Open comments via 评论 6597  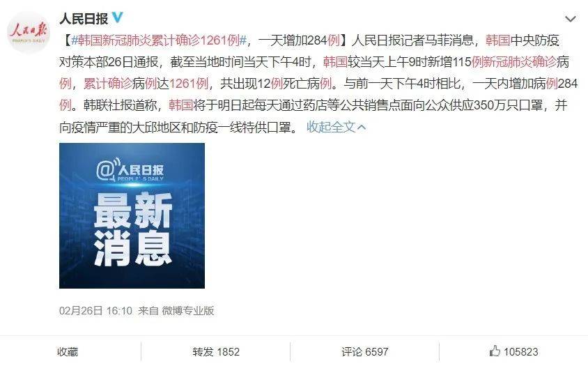click(365, 352)
